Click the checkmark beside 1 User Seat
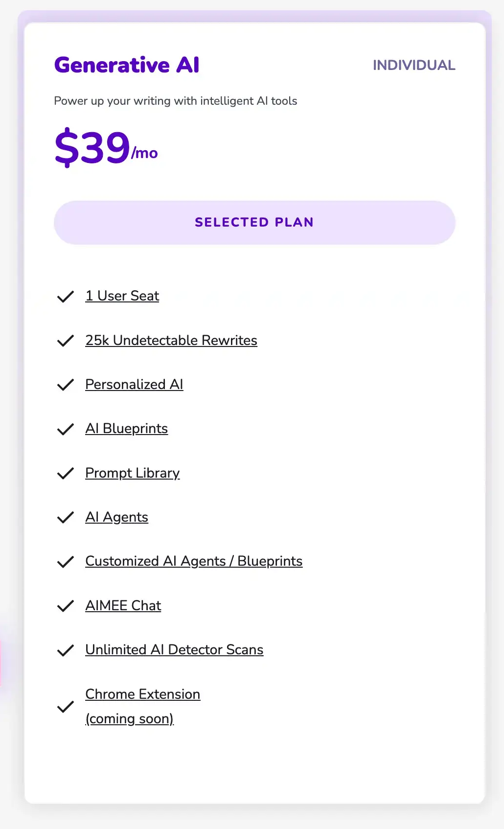 tap(66, 297)
